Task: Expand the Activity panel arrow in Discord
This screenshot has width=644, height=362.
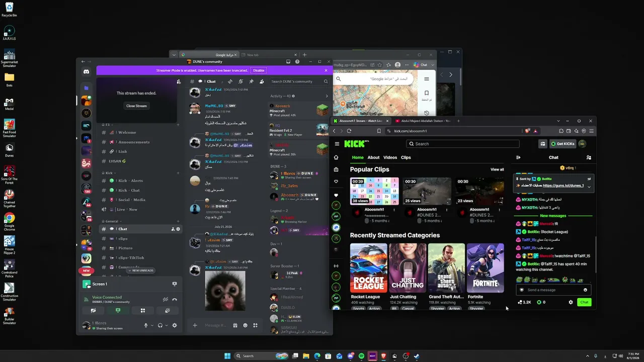Action: (x=327, y=96)
